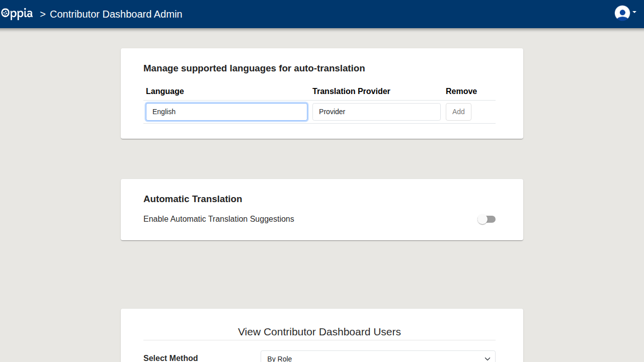The width and height of the screenshot is (644, 362).
Task: Click the Translation Provider input field
Action: 376,112
